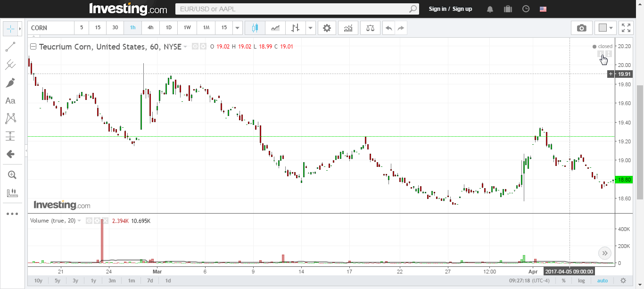Switch to area chart style
Screen dimensions: 644x289
[275, 28]
